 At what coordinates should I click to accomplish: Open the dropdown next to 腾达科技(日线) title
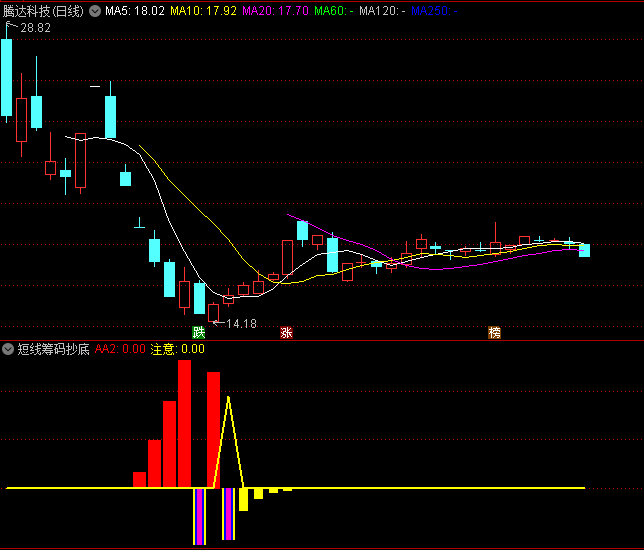[95, 11]
